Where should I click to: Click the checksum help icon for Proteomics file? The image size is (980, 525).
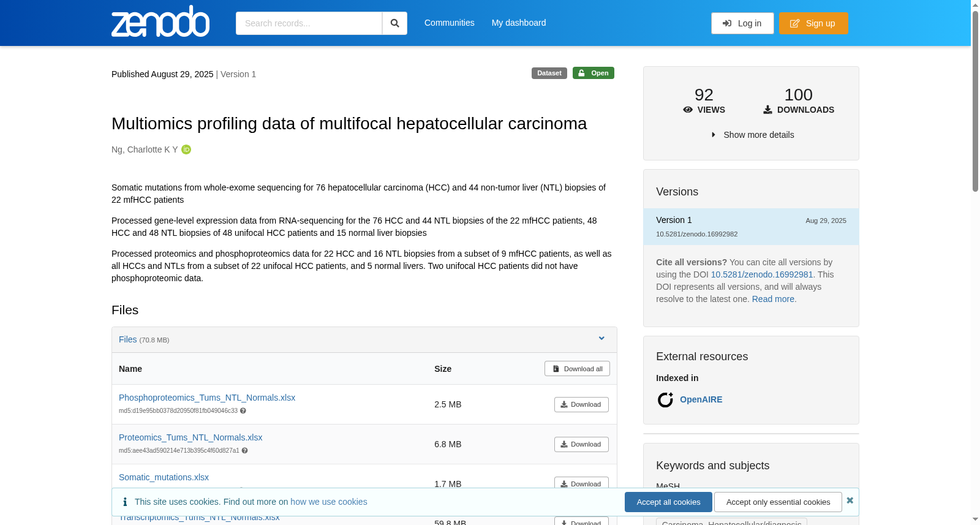tap(245, 451)
